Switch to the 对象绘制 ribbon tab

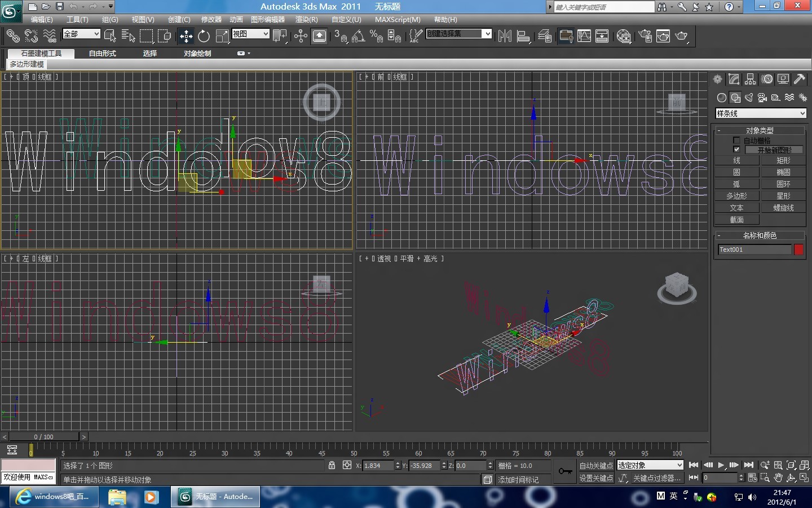point(197,54)
